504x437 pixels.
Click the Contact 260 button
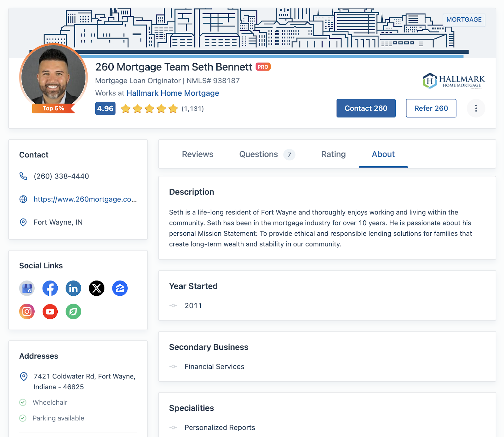tap(366, 108)
